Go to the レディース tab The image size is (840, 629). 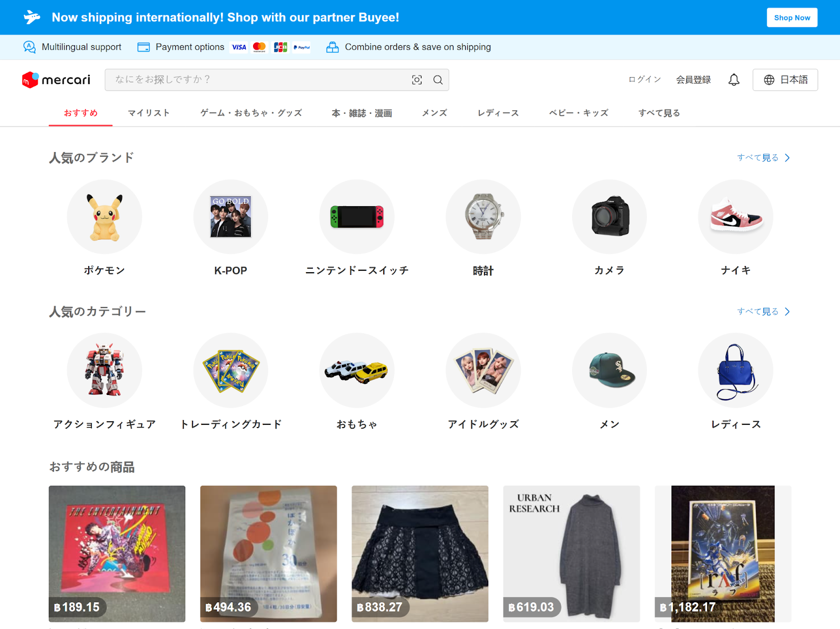point(498,113)
